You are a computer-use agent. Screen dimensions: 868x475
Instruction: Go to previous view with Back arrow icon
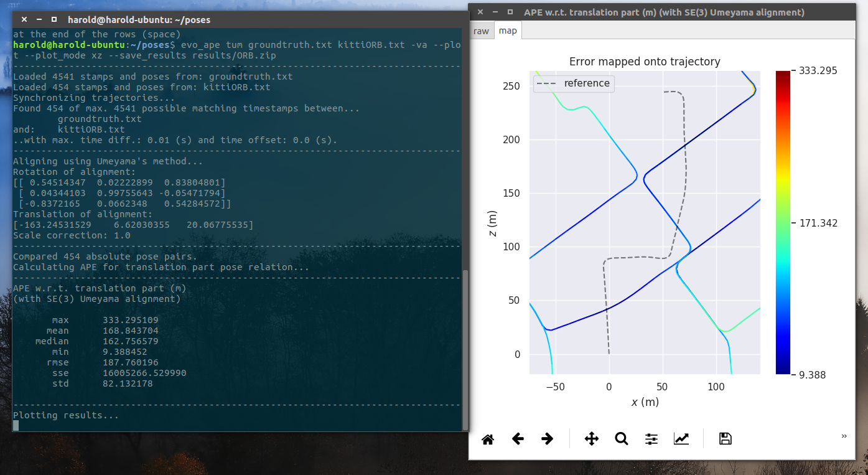[x=518, y=438]
